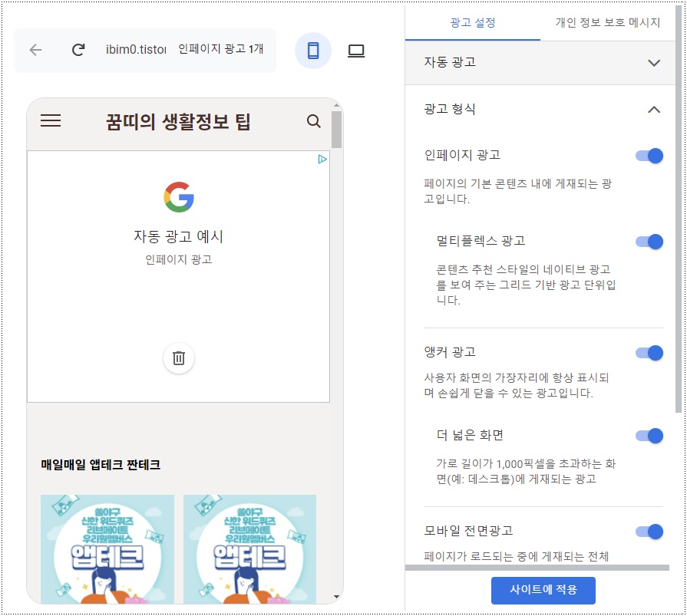Select the 광고 설정 tab
Viewport: 687px width, 616px height.
pos(473,22)
